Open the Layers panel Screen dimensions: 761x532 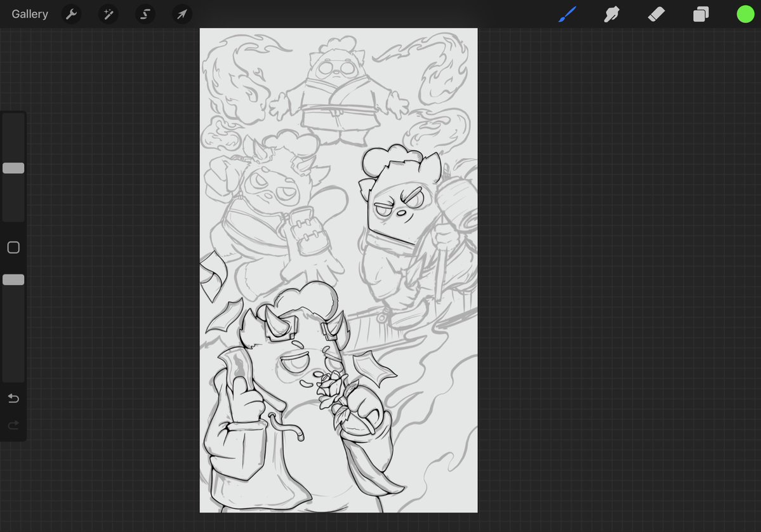(x=701, y=14)
